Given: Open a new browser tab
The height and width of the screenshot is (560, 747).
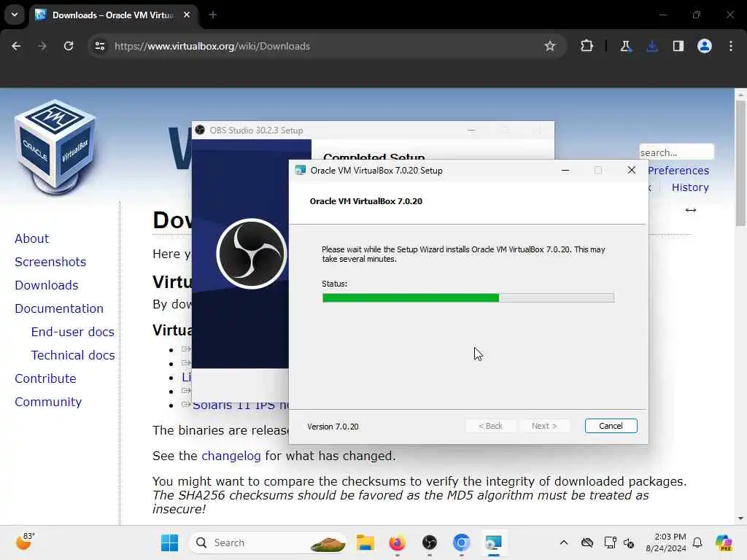Looking at the screenshot, I should pos(213,15).
